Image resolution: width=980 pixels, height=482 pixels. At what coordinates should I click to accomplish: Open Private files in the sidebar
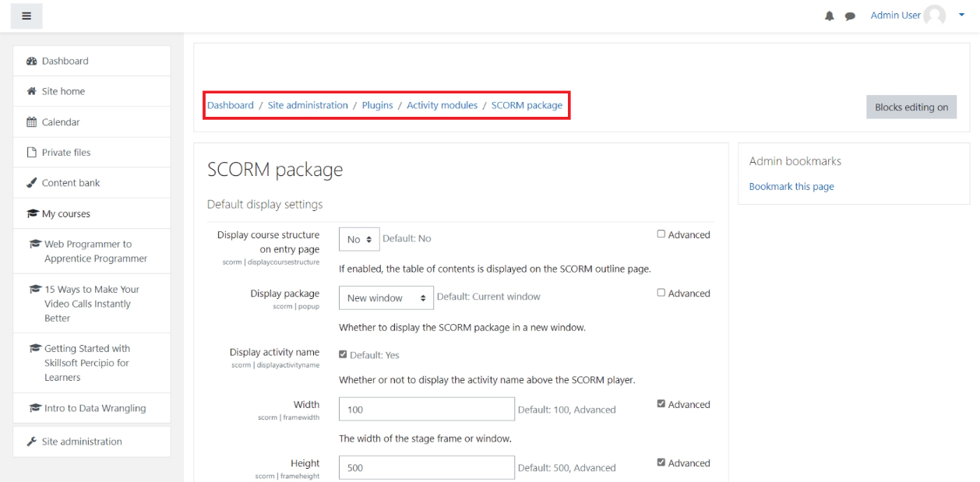point(65,153)
